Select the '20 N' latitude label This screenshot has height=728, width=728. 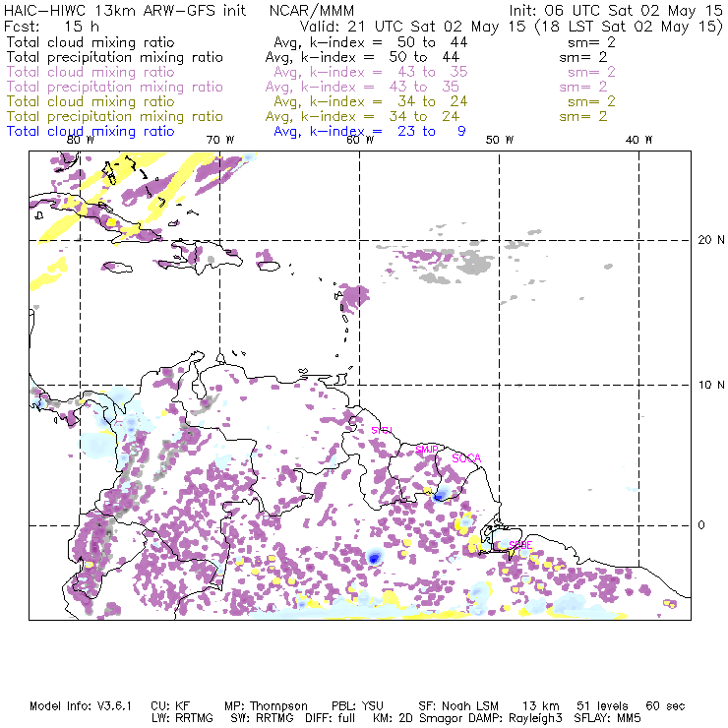coord(711,240)
